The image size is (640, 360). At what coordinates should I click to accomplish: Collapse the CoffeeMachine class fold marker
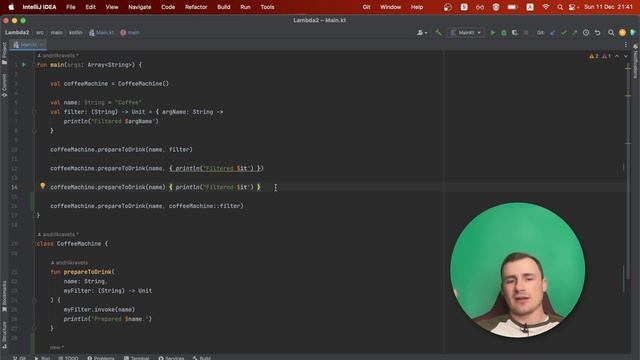click(35, 244)
